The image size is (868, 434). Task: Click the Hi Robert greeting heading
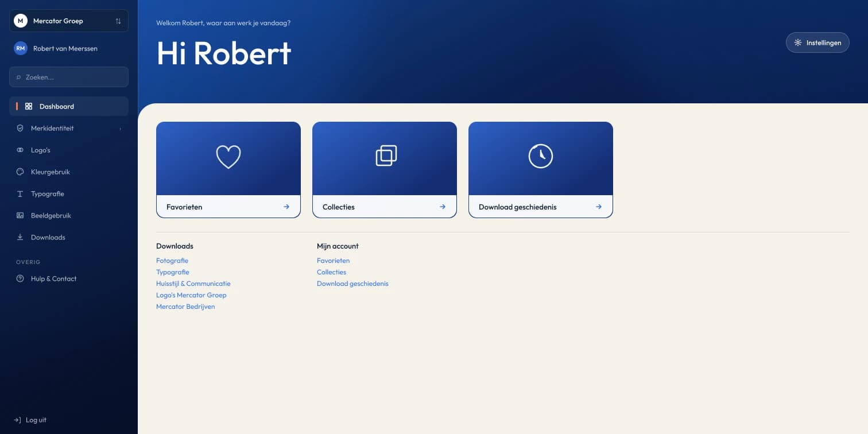(224, 53)
